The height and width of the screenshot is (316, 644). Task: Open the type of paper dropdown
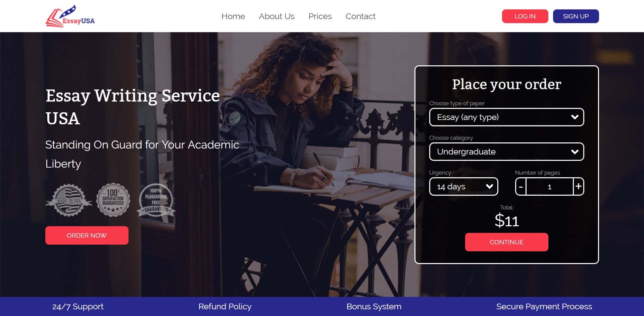(506, 117)
